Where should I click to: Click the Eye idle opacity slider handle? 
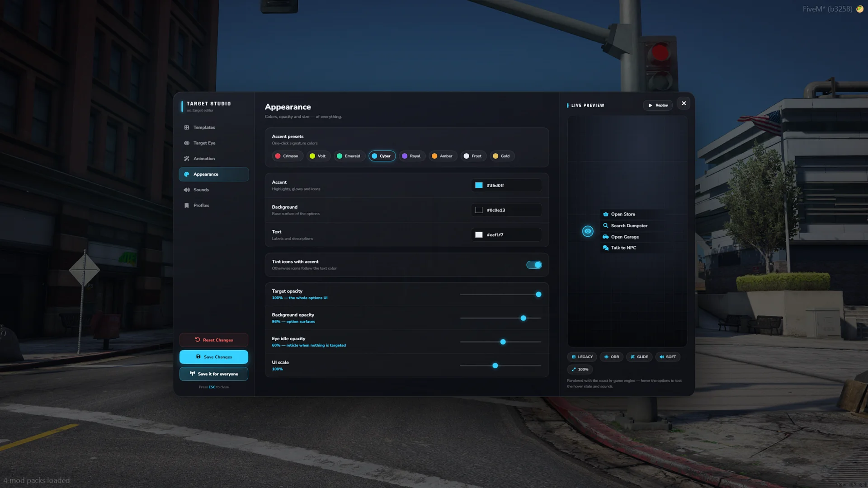pos(503,342)
